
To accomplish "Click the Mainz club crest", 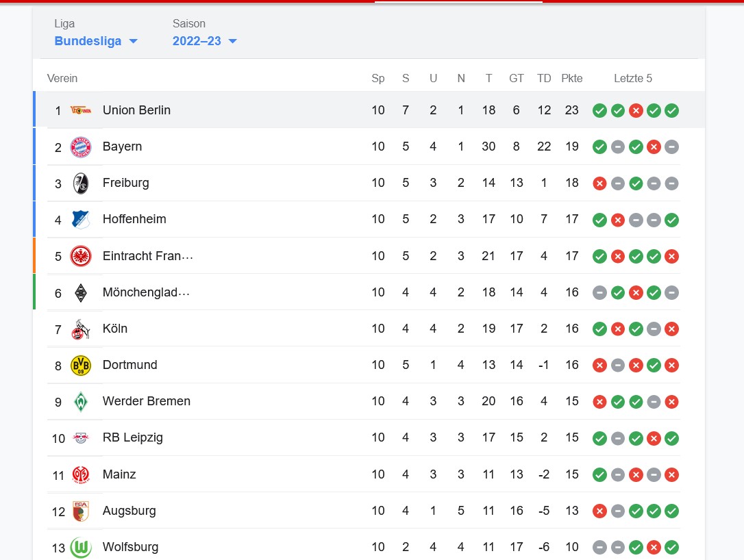I will [x=81, y=474].
